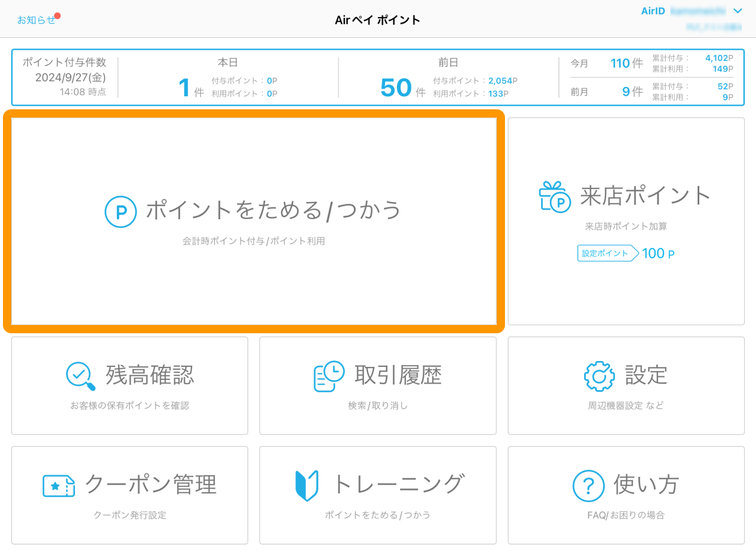Click the Airペイ ポイント title

377,20
